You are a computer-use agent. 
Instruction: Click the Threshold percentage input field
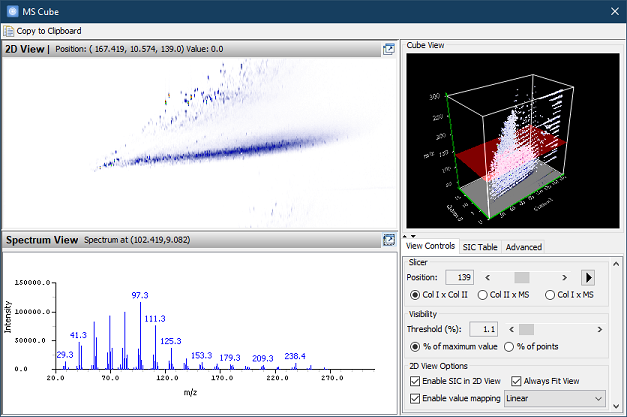484,328
